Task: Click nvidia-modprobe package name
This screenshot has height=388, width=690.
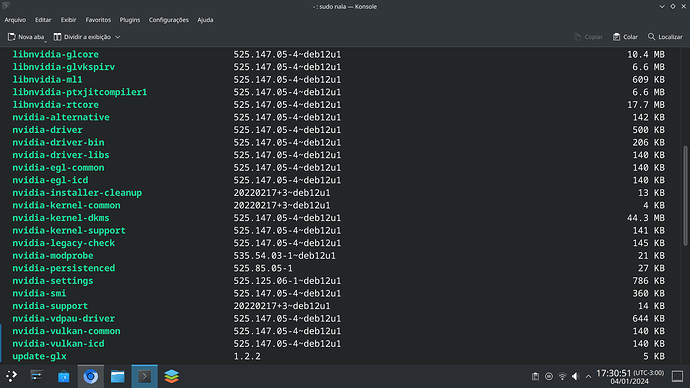Action: [x=53, y=256]
